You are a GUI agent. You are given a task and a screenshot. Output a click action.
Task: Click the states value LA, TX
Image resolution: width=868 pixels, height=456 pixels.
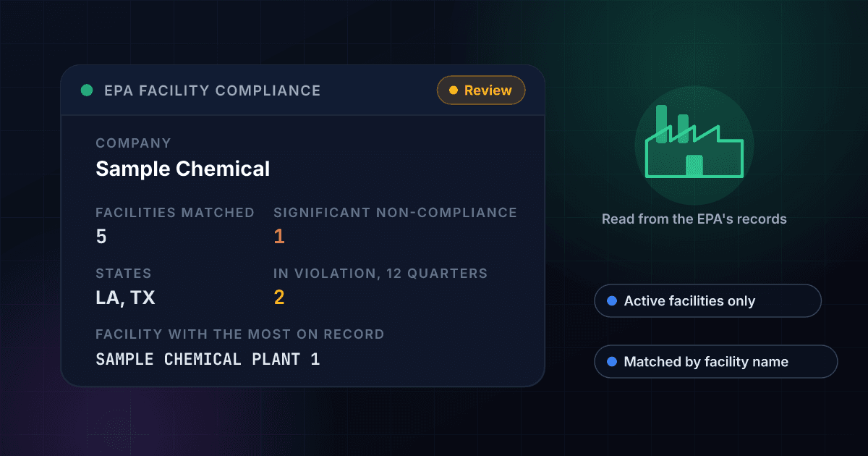pos(125,297)
